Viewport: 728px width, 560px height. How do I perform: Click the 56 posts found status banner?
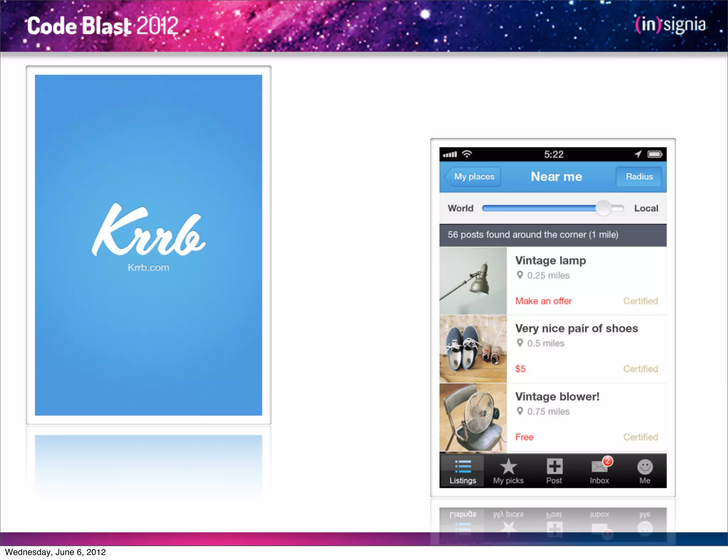553,235
